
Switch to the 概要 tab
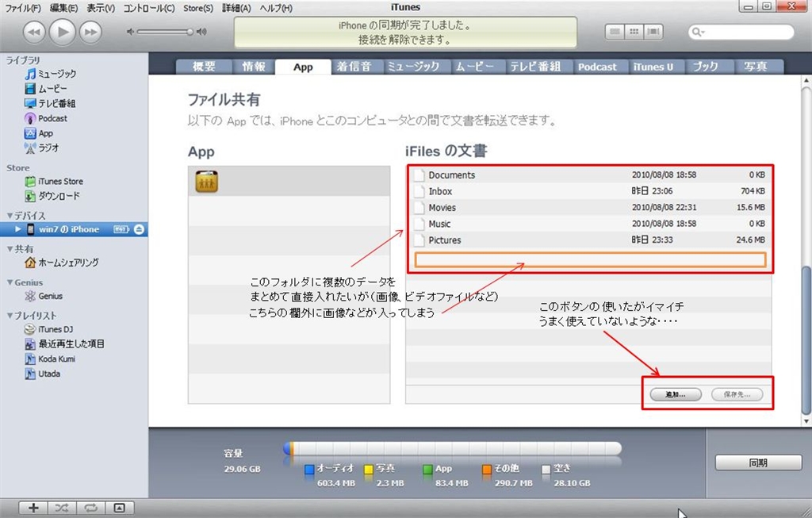[204, 67]
